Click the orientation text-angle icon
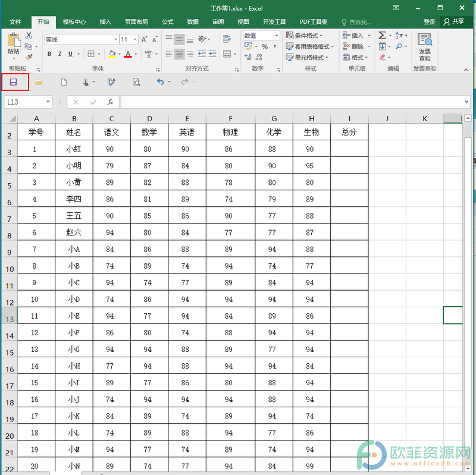 (202, 39)
